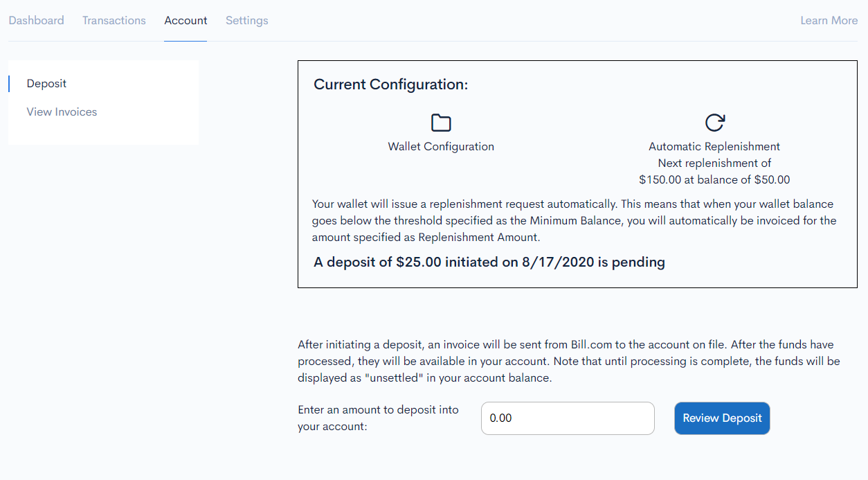Click the Current Configuration heading
The height and width of the screenshot is (480, 868).
[391, 85]
